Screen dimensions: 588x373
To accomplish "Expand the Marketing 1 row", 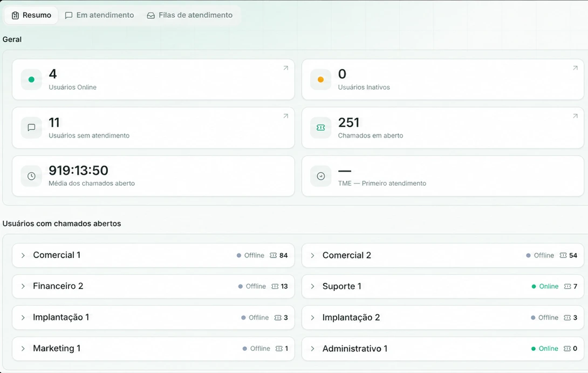I will click(23, 349).
